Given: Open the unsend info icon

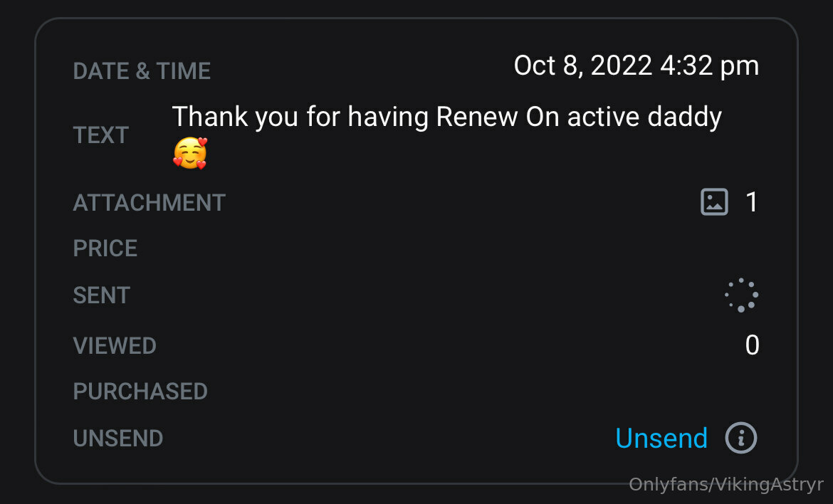Looking at the screenshot, I should (741, 438).
